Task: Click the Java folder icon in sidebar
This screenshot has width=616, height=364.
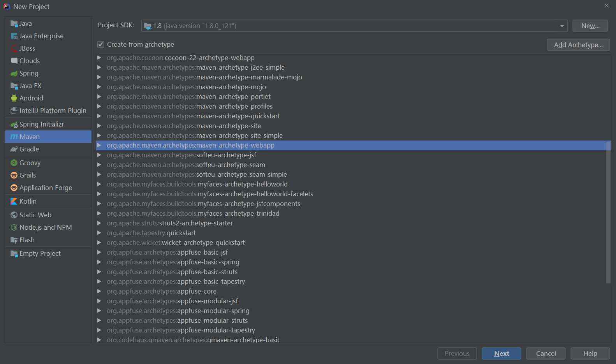Action: [14, 24]
